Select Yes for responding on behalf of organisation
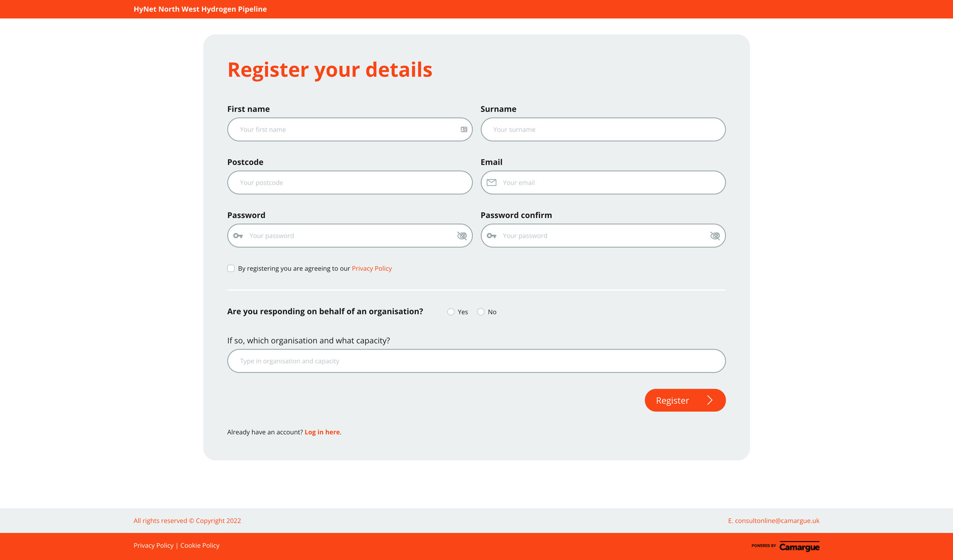The width and height of the screenshot is (953, 560). tap(450, 312)
